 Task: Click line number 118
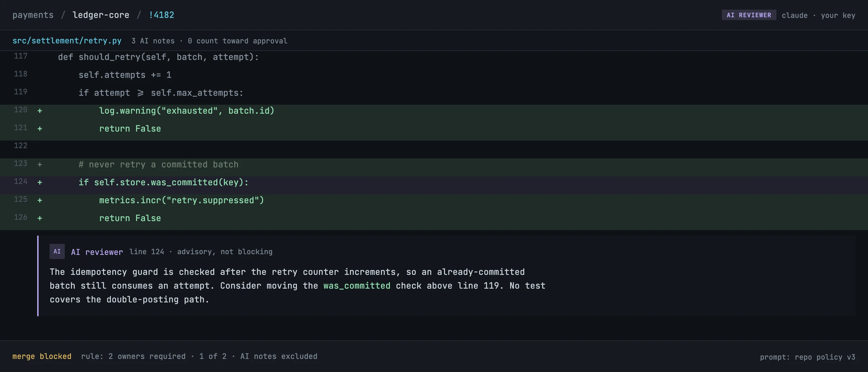[x=21, y=74]
